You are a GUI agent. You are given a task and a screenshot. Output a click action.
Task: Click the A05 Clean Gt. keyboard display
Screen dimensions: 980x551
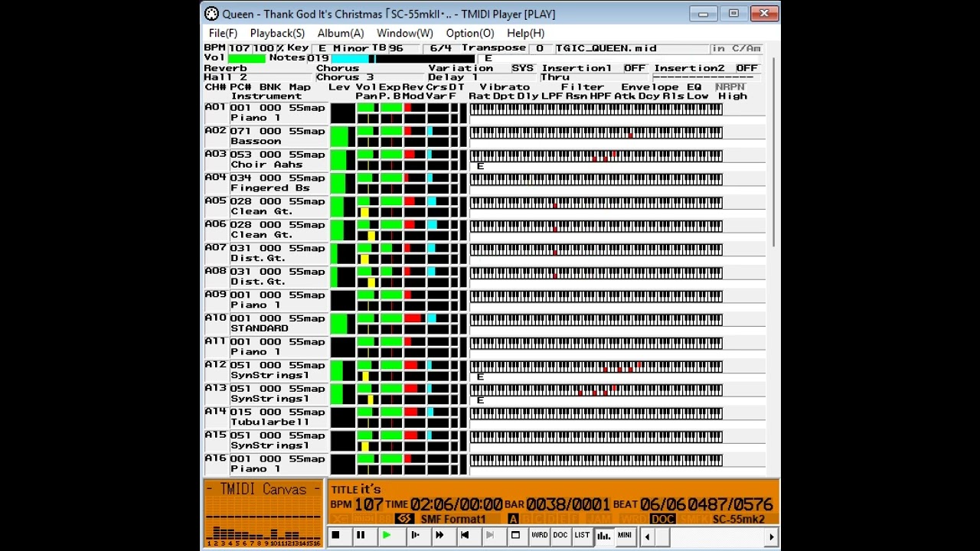point(596,203)
